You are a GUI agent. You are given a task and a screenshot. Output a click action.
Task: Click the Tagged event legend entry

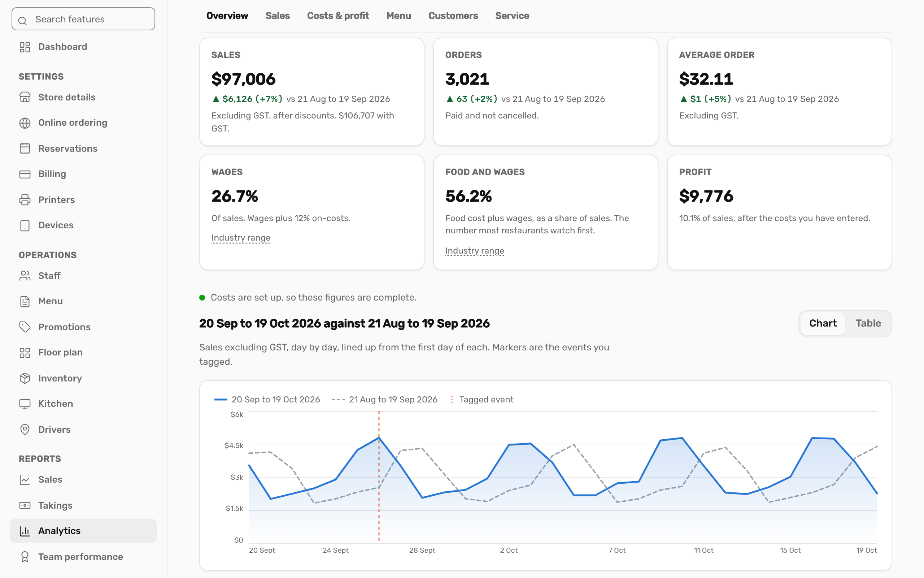[x=482, y=400]
